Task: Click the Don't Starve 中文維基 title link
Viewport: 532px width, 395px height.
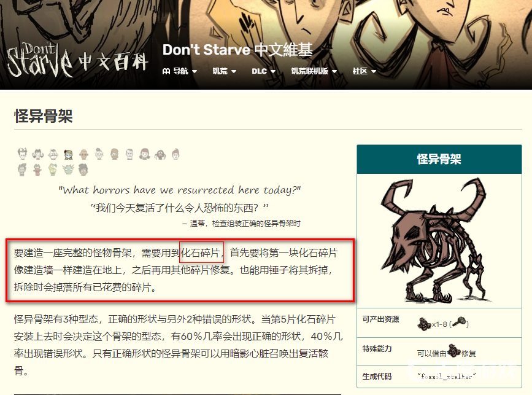Action: 237,50
